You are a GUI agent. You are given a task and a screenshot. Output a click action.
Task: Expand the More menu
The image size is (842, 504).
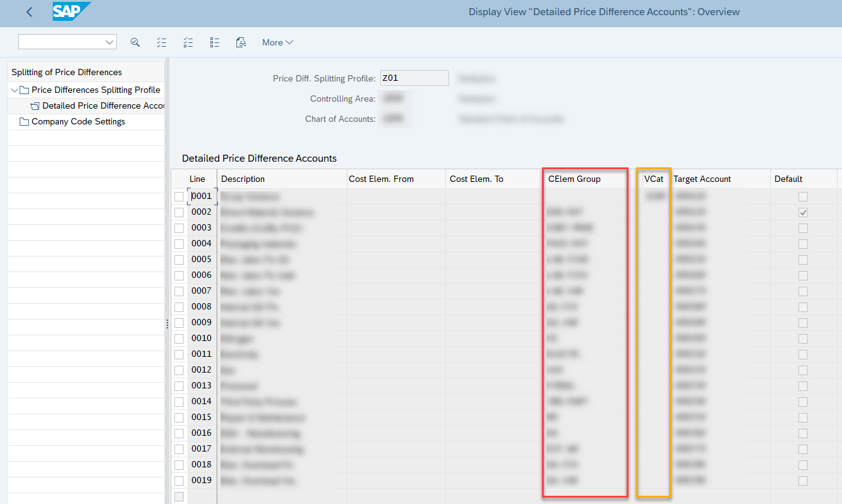(x=277, y=42)
